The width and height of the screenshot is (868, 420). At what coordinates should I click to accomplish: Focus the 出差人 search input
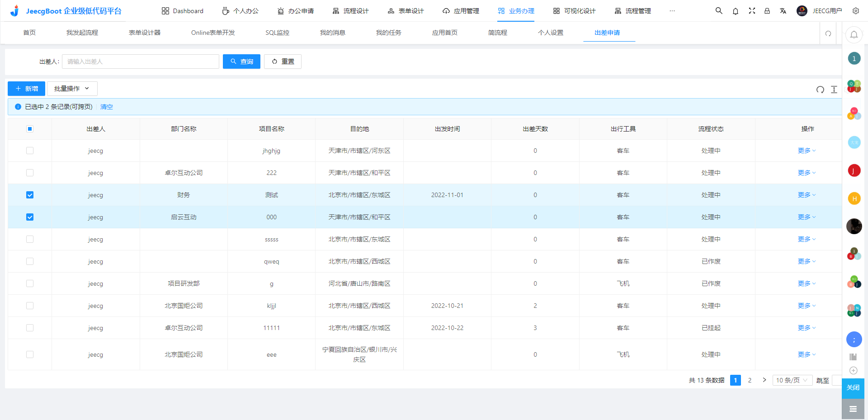pos(141,61)
